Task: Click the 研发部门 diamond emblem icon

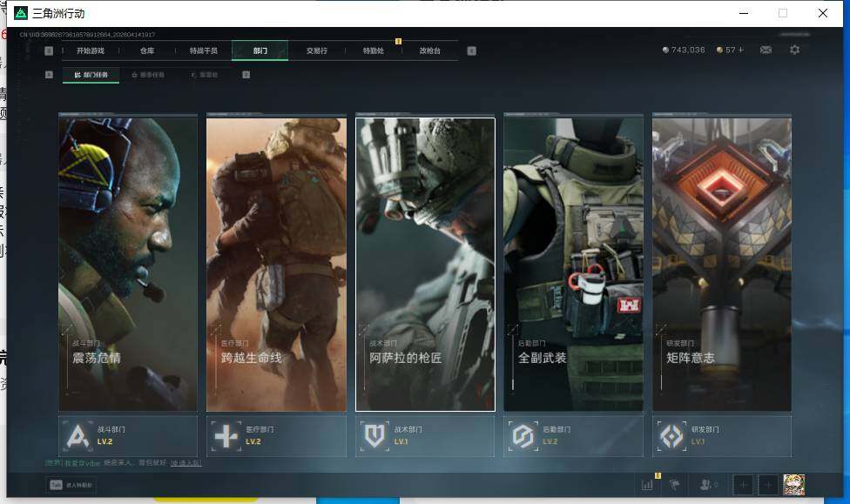Action: pos(671,436)
